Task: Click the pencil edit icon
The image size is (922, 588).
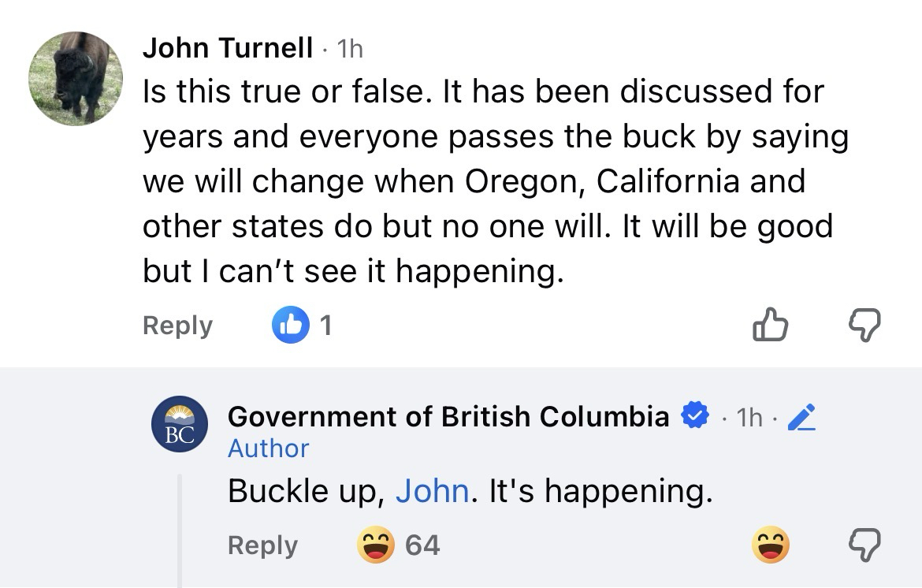Action: click(799, 417)
